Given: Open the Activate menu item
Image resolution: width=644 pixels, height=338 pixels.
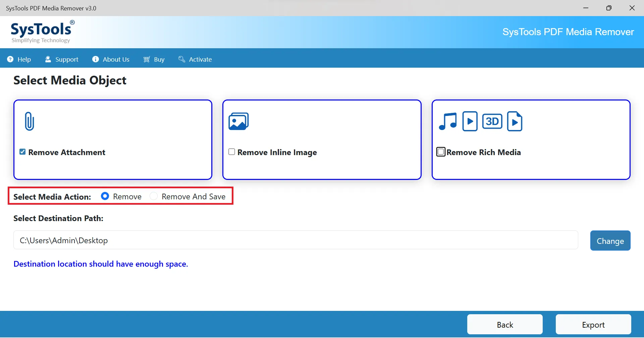Looking at the screenshot, I should click(x=195, y=59).
